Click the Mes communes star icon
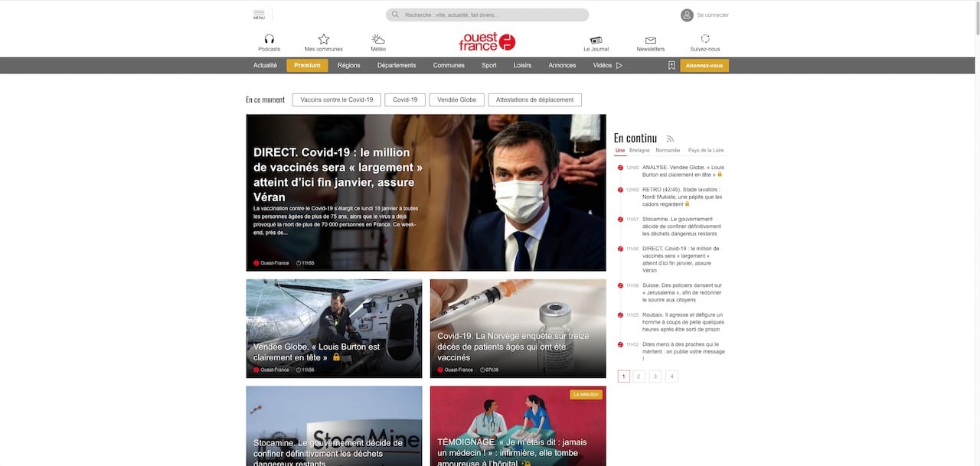The height and width of the screenshot is (466, 980). (x=323, y=39)
